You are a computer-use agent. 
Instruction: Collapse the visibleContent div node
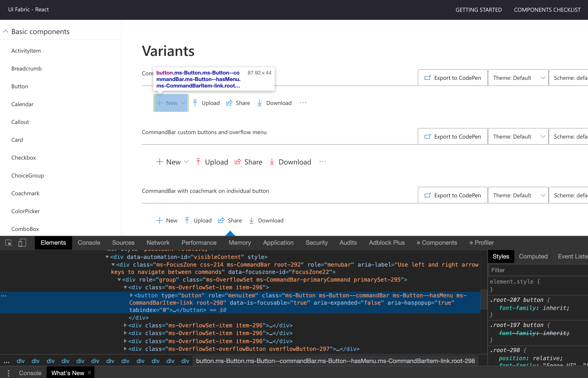point(107,257)
